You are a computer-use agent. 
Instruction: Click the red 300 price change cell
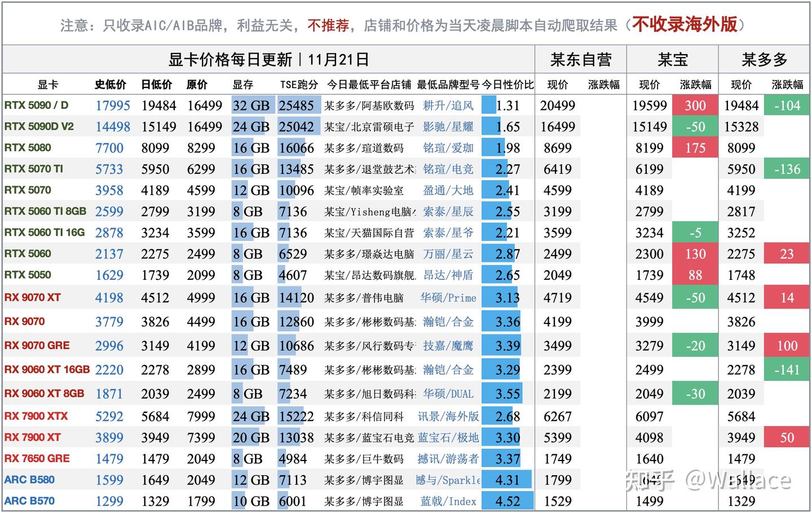pyautogui.click(x=695, y=106)
